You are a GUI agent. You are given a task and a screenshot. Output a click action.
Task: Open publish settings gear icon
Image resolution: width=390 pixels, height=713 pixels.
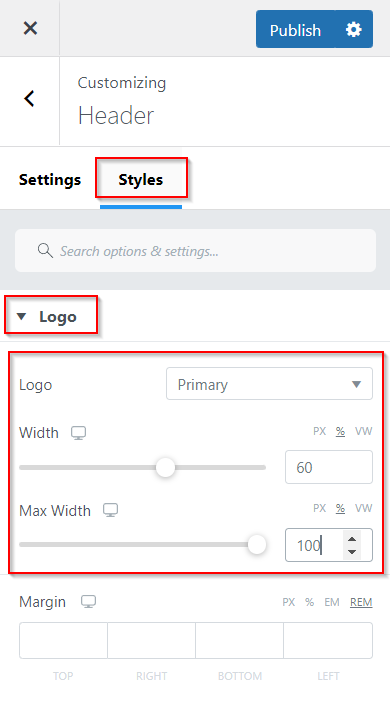[x=354, y=30]
